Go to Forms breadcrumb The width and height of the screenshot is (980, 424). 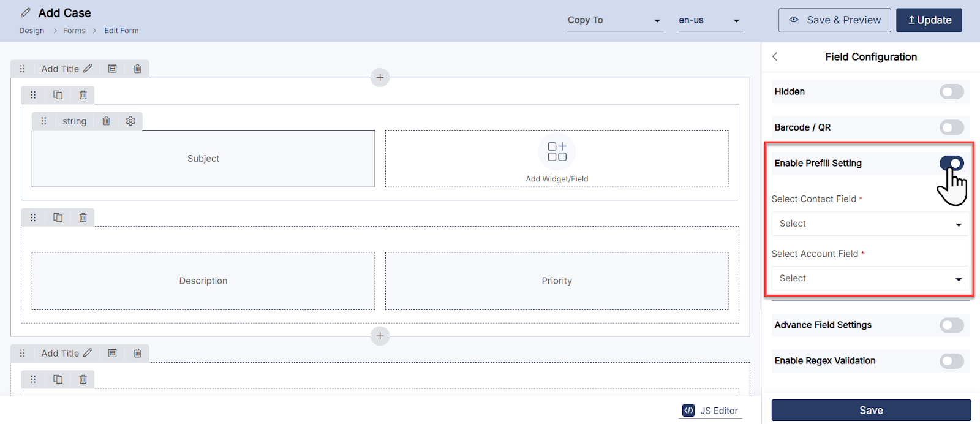tap(74, 31)
